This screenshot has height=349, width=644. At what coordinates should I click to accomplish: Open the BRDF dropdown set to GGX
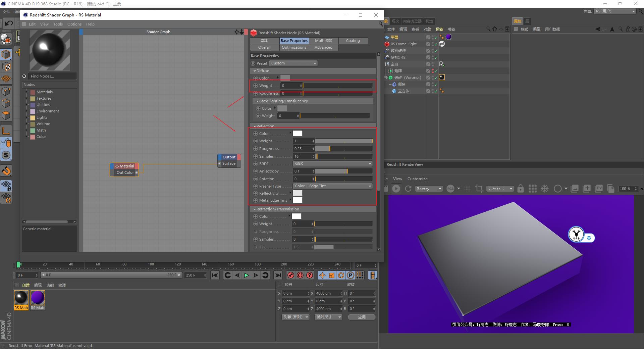[332, 163]
